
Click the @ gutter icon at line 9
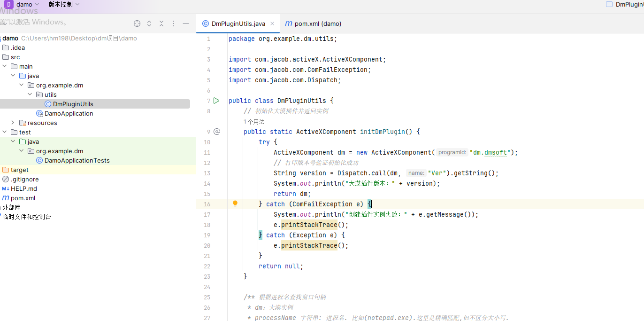coord(217,132)
